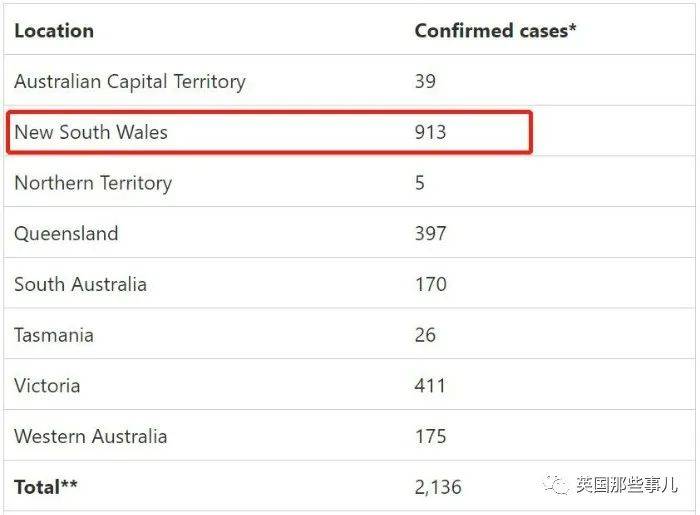700x515 pixels.
Task: Select the Australian Capital Territory row label
Action: 130,82
